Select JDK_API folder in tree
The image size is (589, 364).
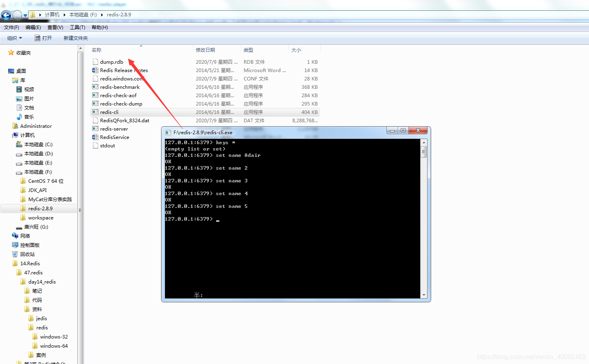37,190
